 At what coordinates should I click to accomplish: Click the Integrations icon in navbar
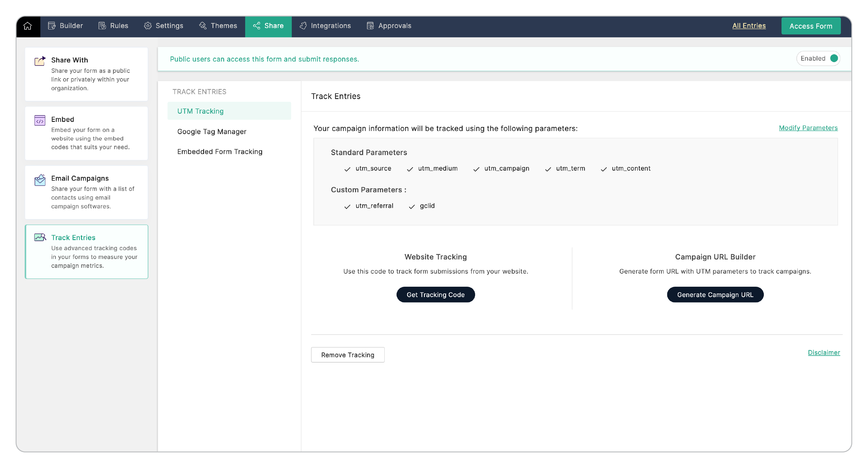tap(303, 26)
